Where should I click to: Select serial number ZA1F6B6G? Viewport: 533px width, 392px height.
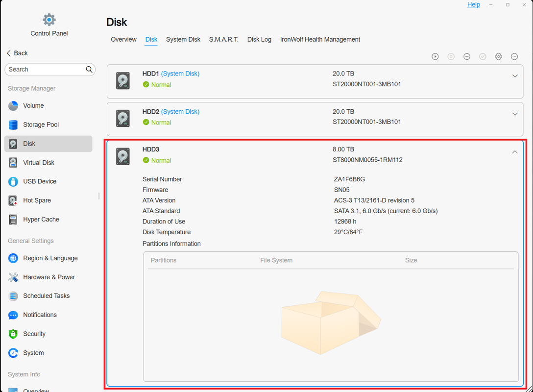[x=349, y=179]
